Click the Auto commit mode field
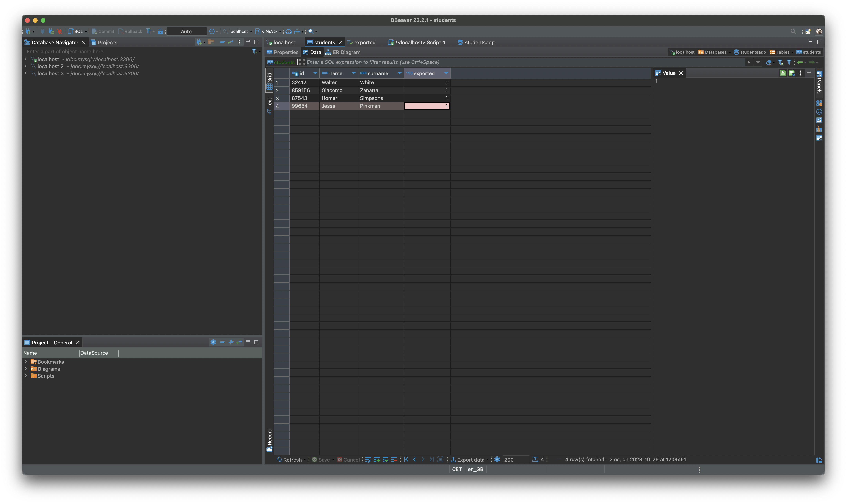This screenshot has width=847, height=504. tap(186, 31)
